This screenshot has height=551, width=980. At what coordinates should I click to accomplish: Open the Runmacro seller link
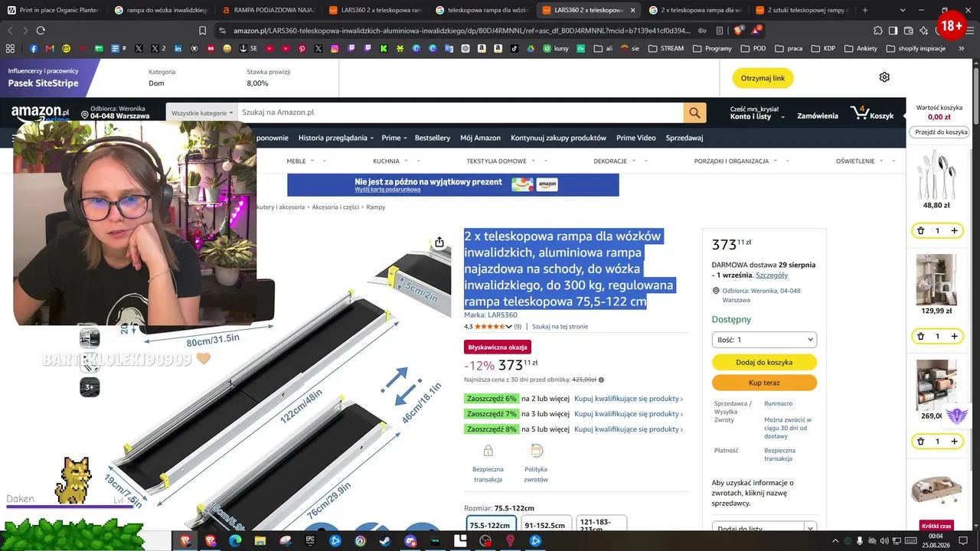tap(779, 403)
